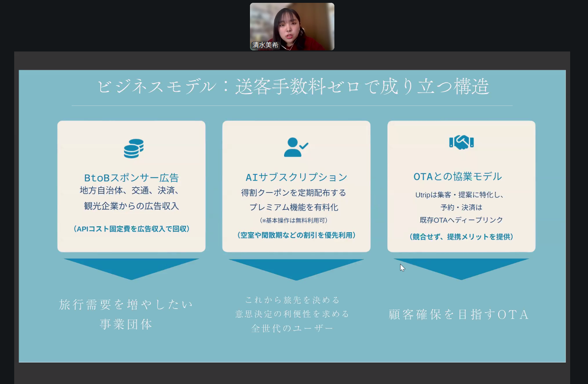Click the 顧客確保を目指すOTA caption
This screenshot has width=588, height=384.
459,315
